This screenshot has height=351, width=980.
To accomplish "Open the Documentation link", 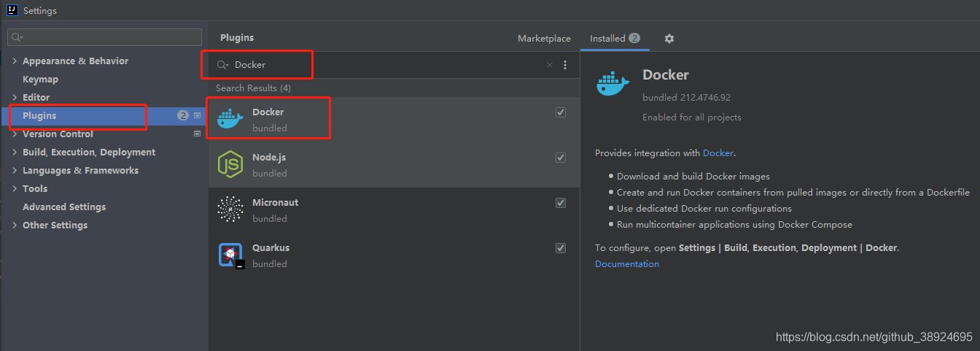I will coord(627,264).
